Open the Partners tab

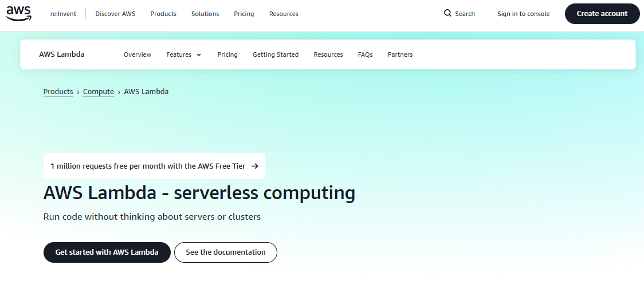(400, 55)
